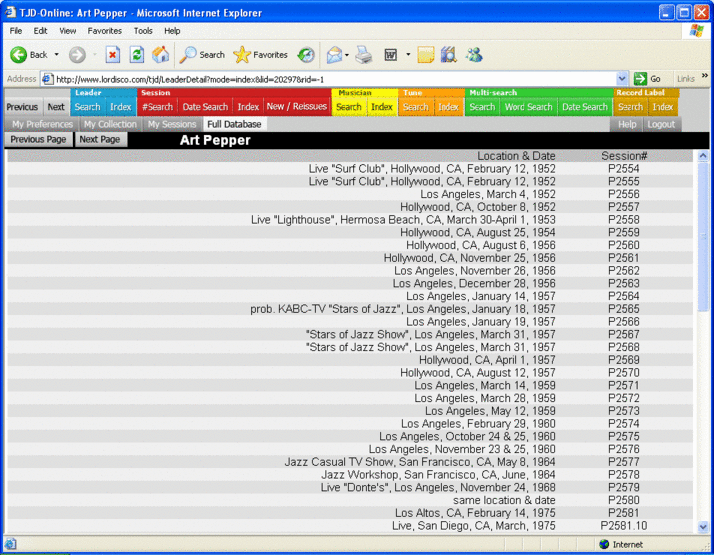
Task: Select the Full Database tab
Action: pos(234,124)
